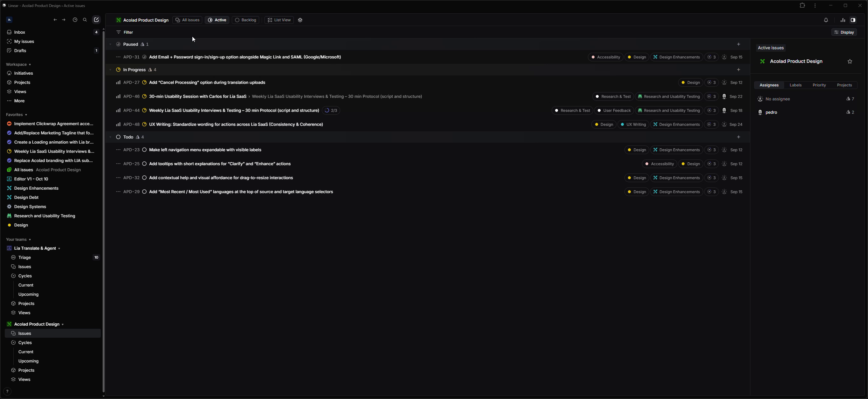Open the search icon in sidebar
868x399 pixels.
tap(85, 20)
